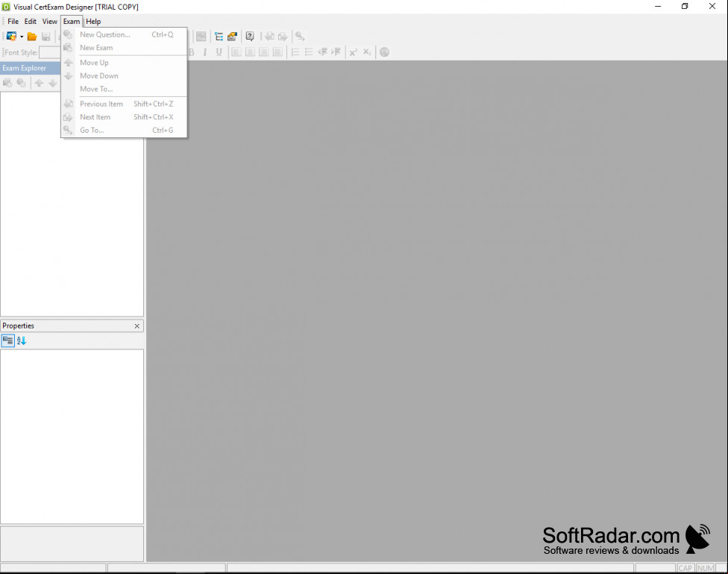Image resolution: width=728 pixels, height=574 pixels.
Task: Click move down arrow in Exam Explorer
Action: 52,83
